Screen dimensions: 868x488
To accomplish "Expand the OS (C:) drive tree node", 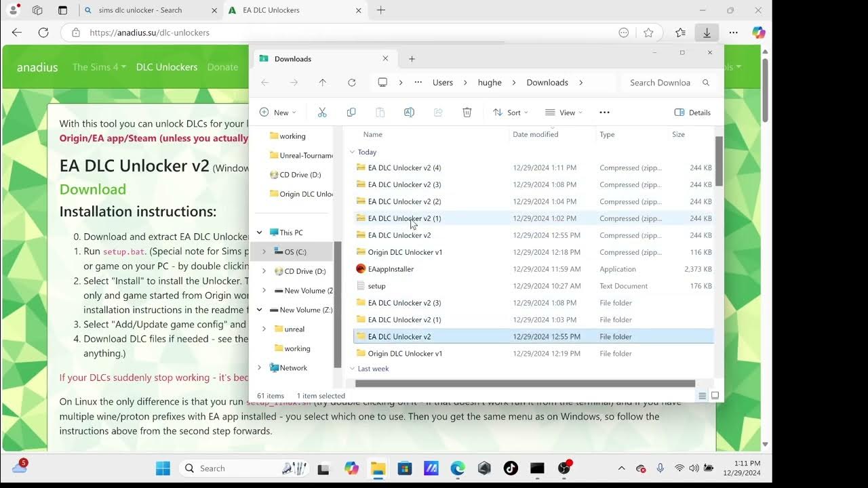I will pyautogui.click(x=264, y=251).
